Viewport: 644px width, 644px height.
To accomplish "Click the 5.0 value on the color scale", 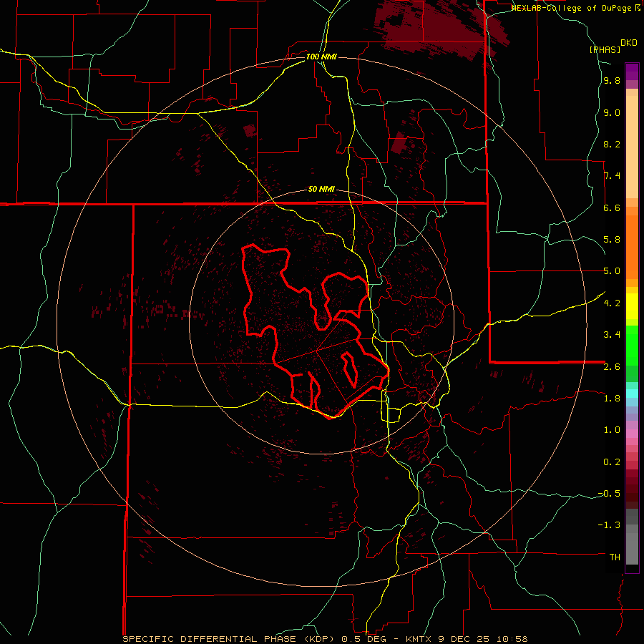I will (612, 271).
